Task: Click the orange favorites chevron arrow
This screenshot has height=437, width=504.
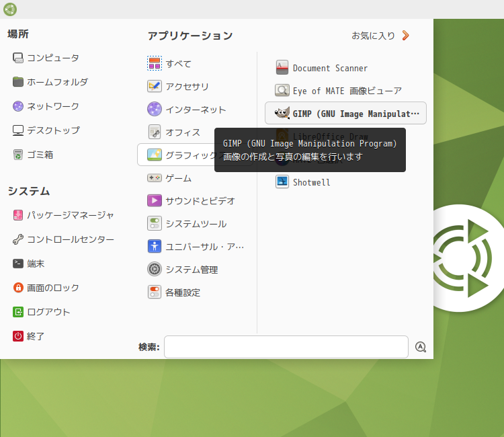Action: pos(406,36)
